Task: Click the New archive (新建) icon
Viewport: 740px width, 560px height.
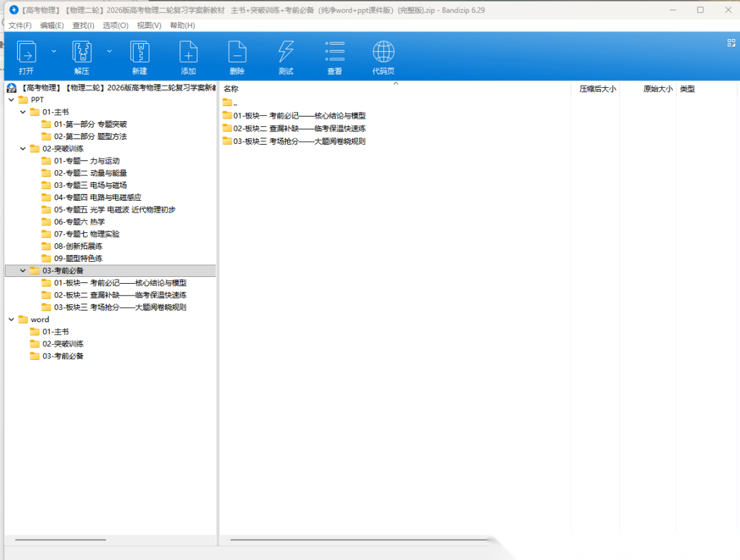Action: (140, 52)
